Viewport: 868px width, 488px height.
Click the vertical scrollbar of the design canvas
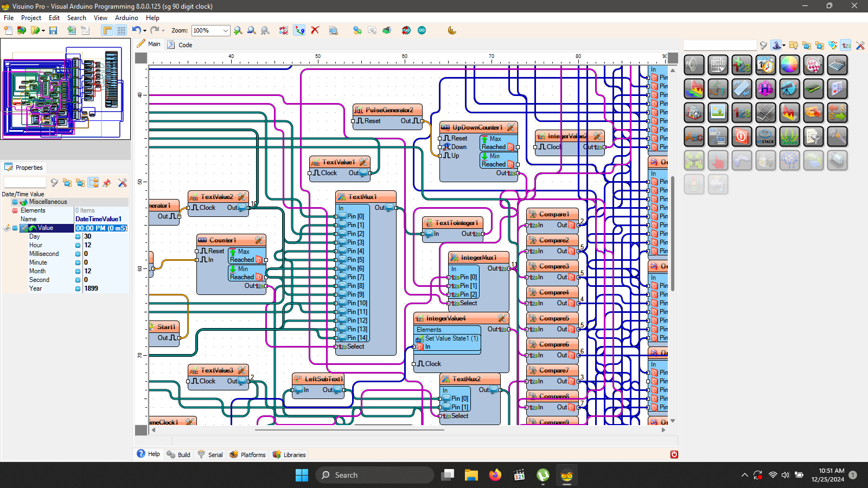pyautogui.click(x=673, y=244)
